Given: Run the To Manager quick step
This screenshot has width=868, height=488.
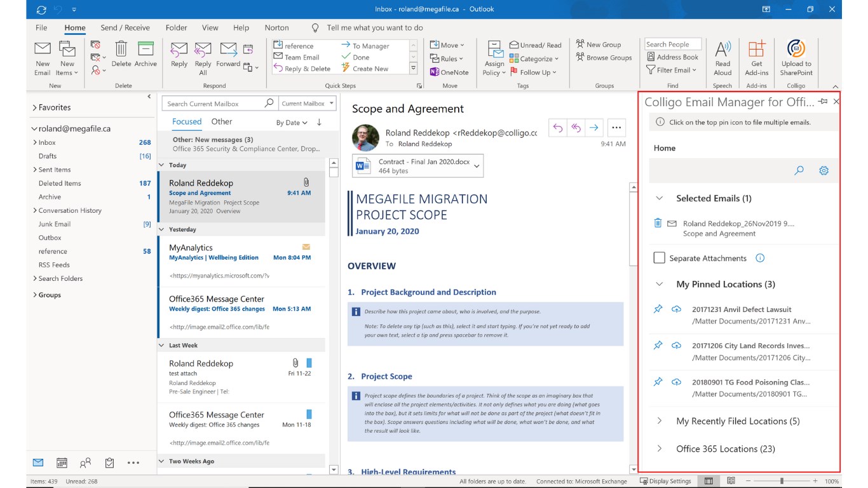Looking at the screenshot, I should [x=365, y=46].
